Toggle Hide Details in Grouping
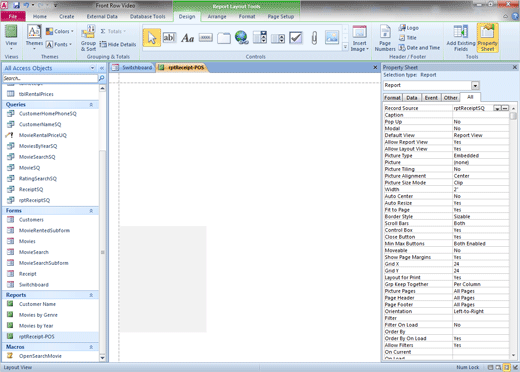 [118, 44]
